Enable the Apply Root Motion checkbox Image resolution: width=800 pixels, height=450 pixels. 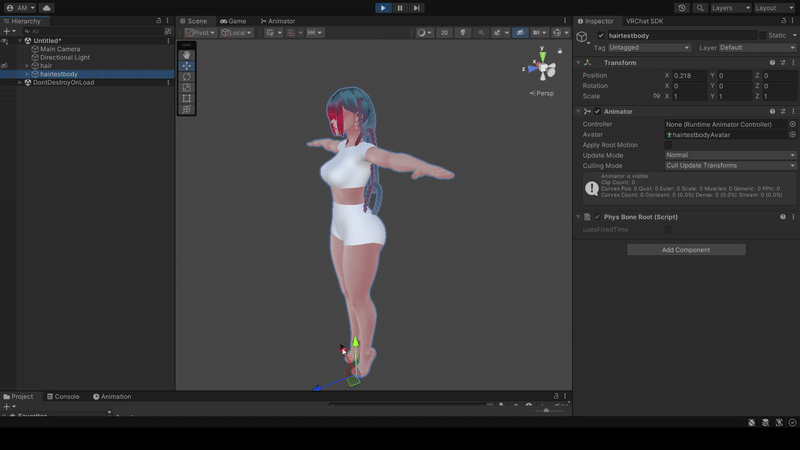(x=669, y=145)
